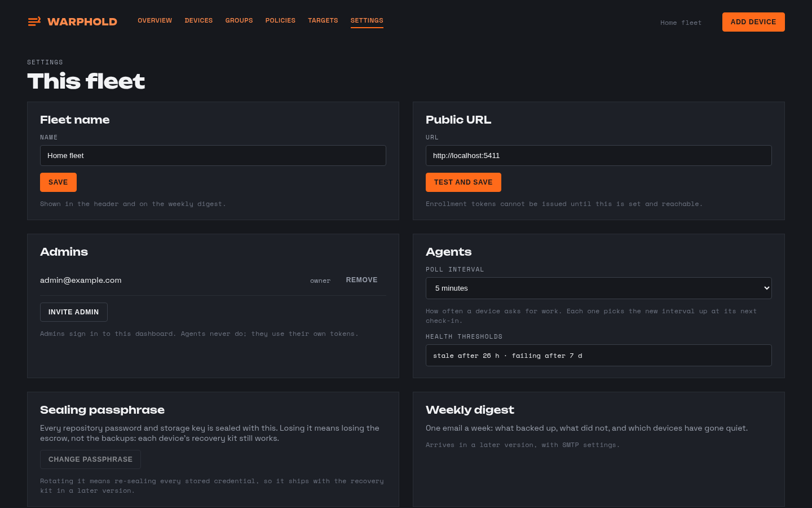Image resolution: width=812 pixels, height=508 pixels.
Task: Click the owner role label
Action: click(x=320, y=281)
